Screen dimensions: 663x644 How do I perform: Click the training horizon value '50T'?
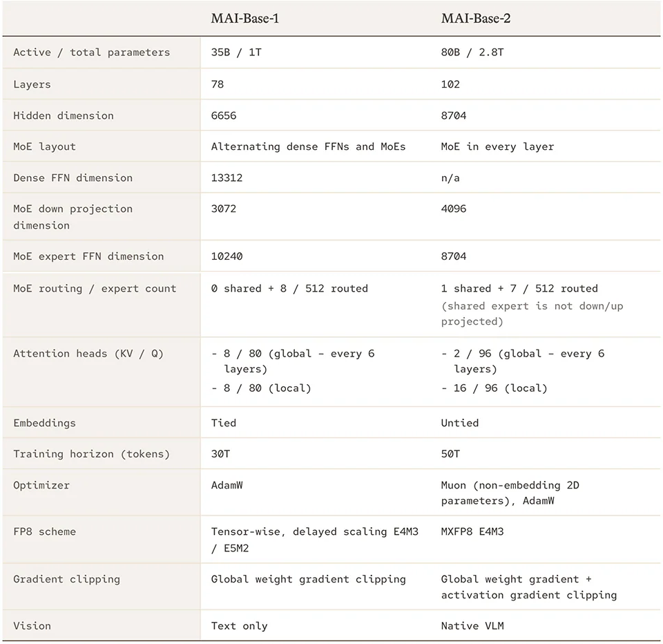click(450, 455)
